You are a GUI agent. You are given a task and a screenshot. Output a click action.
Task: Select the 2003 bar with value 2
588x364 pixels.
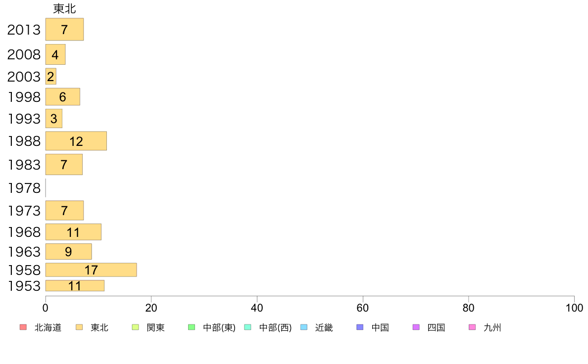coord(50,77)
